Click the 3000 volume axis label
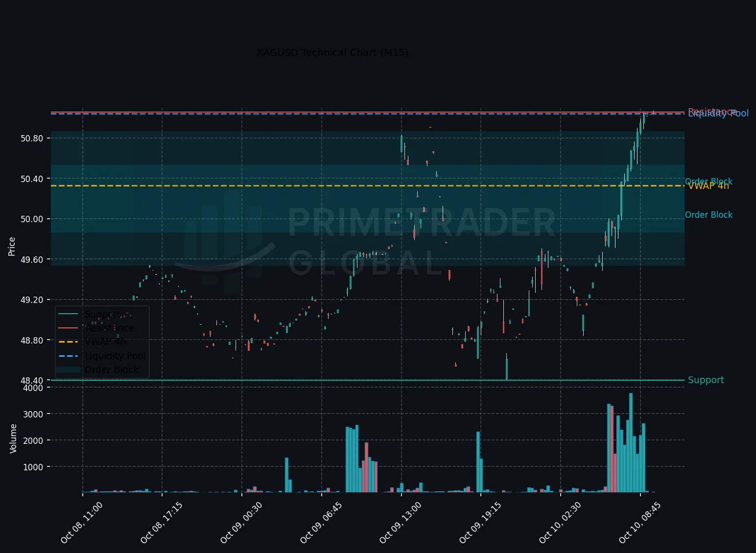Image resolution: width=756 pixels, height=553 pixels. pos(34,415)
